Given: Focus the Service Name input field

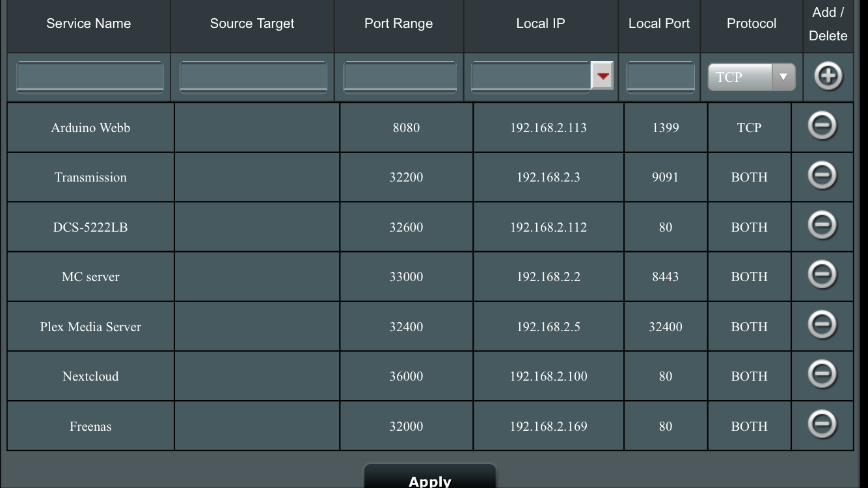Looking at the screenshot, I should 90,77.
